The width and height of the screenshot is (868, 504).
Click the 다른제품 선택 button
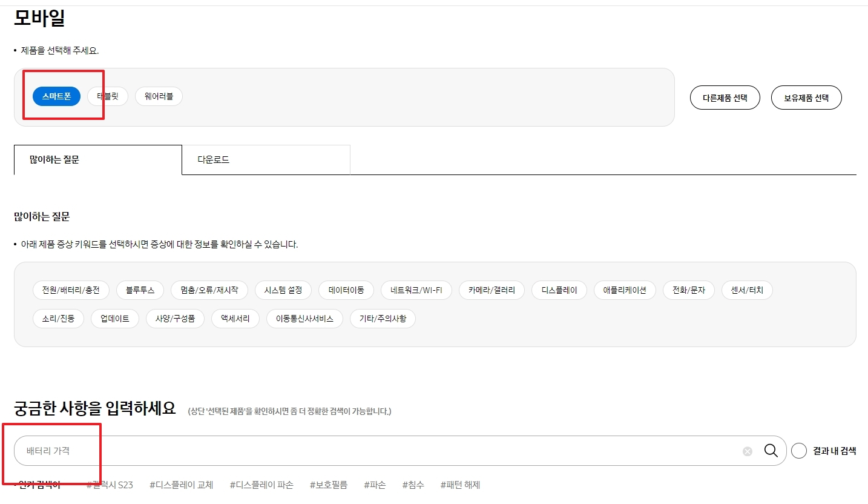coord(725,98)
